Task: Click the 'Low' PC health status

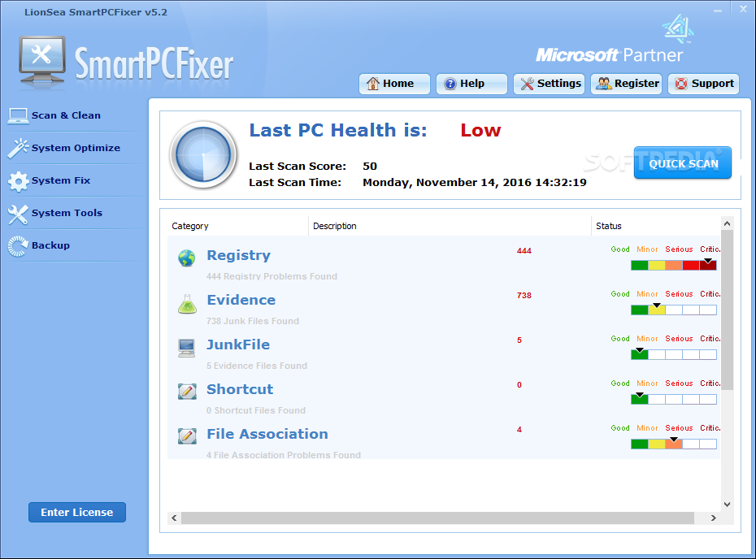Action: pyautogui.click(x=480, y=130)
